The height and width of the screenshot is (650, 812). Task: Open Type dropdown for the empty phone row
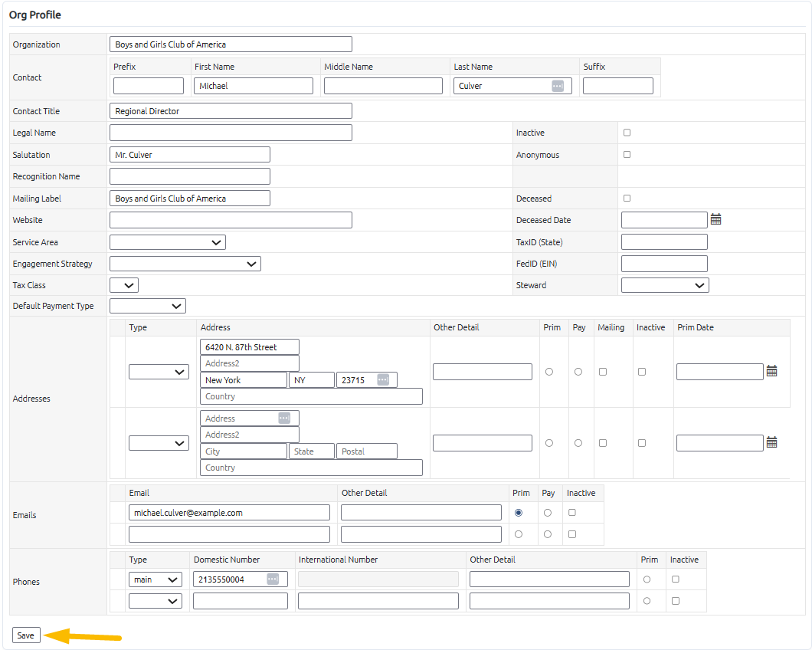tap(156, 601)
